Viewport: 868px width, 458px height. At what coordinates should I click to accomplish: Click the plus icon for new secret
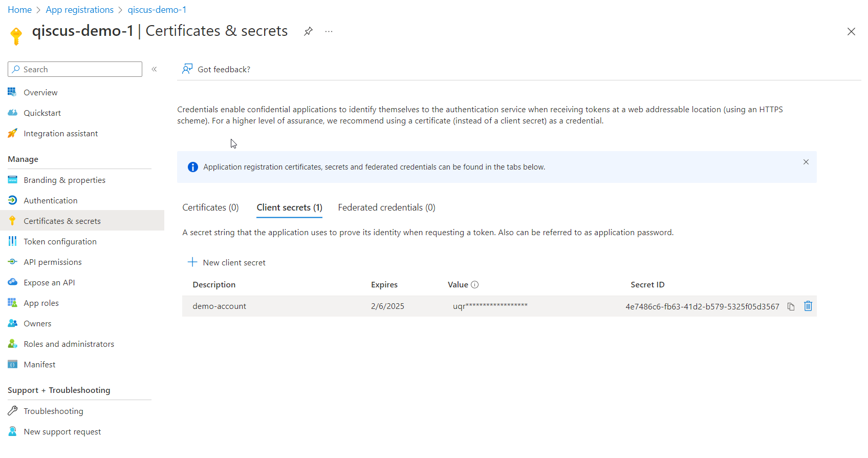click(192, 262)
